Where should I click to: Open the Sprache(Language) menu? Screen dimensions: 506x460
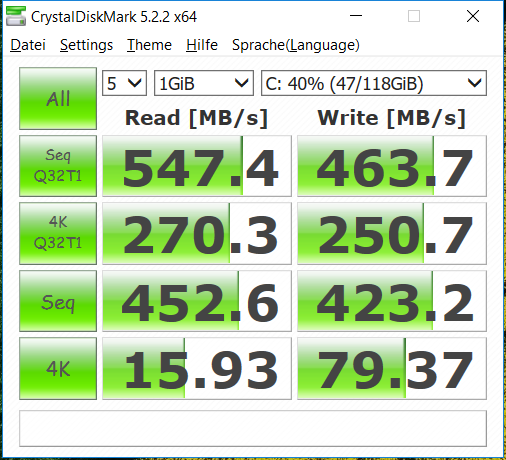[296, 45]
